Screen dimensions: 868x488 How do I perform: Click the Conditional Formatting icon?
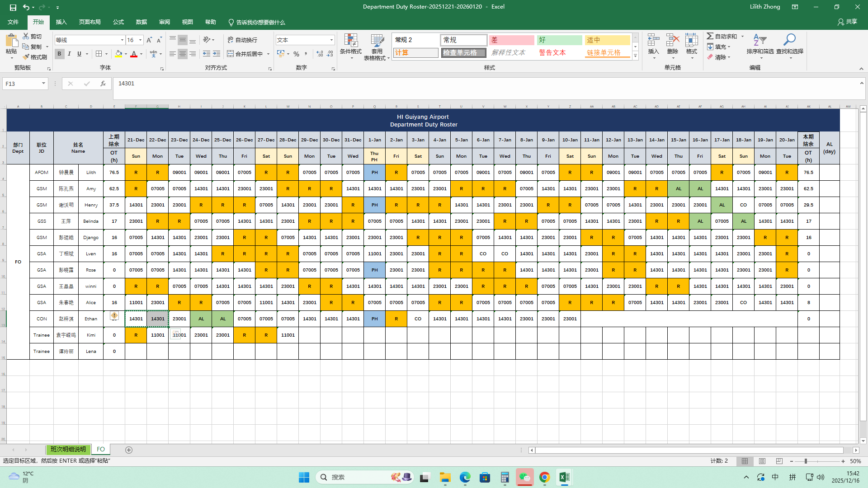[x=351, y=41]
